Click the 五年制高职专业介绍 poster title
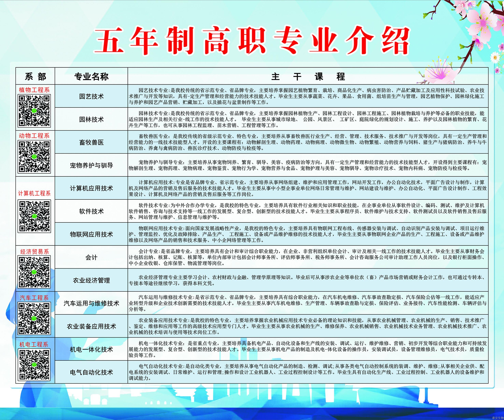Viewport: 504px width, 420px height. point(252,41)
